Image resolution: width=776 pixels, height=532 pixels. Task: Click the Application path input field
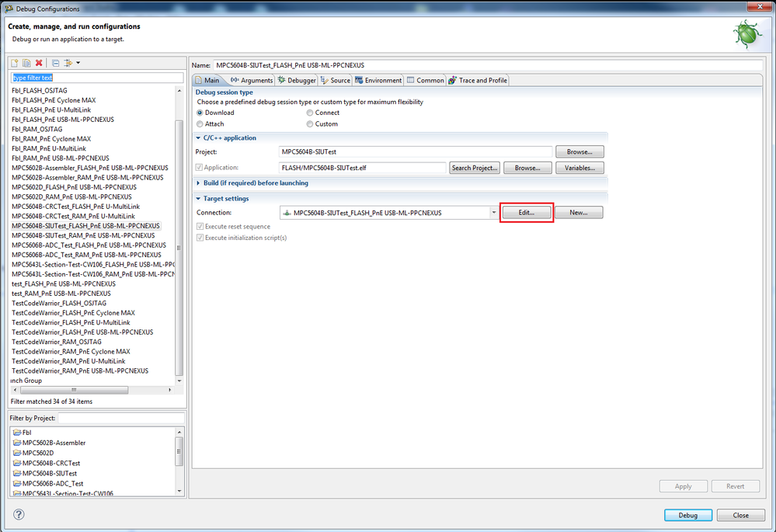coord(363,168)
